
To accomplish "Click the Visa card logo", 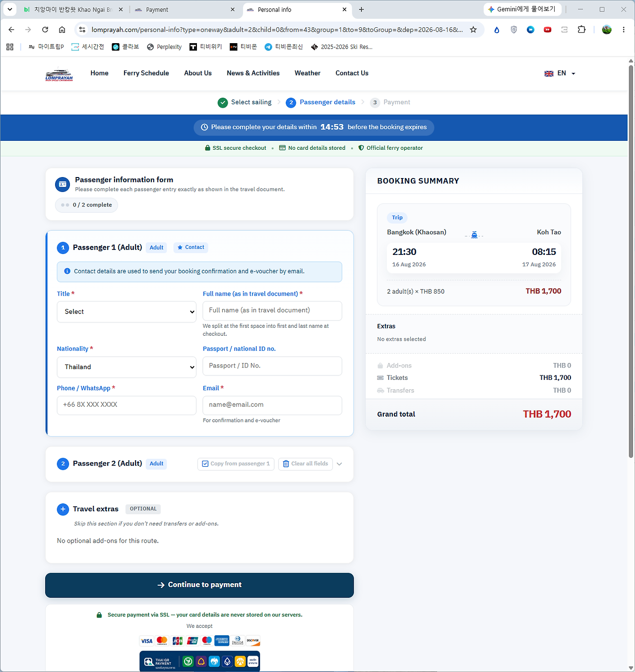I will click(147, 641).
